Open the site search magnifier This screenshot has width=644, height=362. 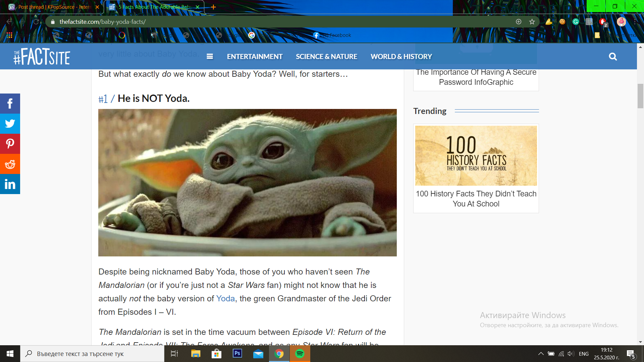(x=613, y=57)
